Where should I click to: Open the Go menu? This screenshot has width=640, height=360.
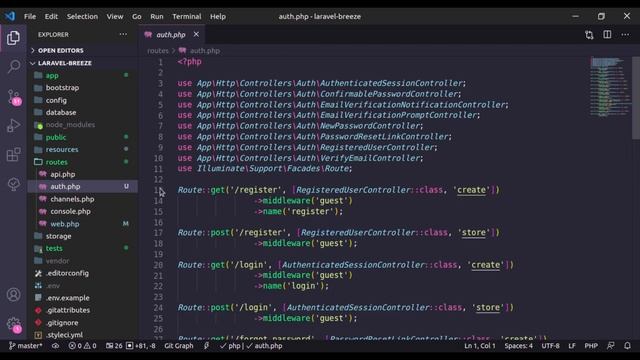136,16
